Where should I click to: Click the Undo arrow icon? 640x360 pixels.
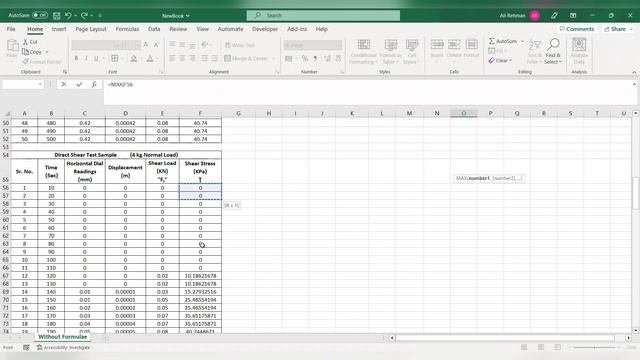[x=68, y=16]
